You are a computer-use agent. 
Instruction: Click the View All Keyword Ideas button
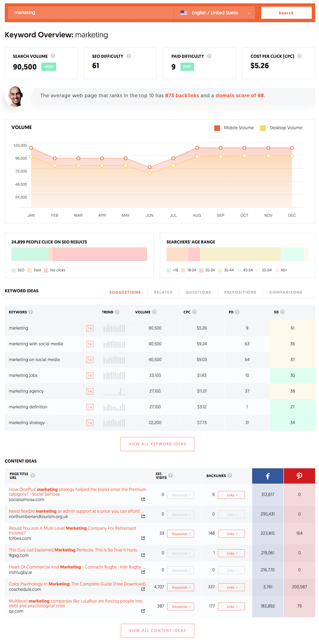[157, 444]
